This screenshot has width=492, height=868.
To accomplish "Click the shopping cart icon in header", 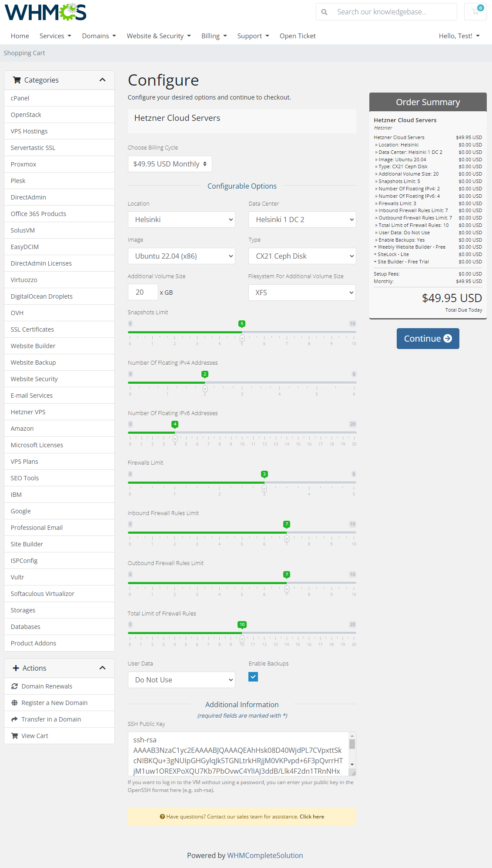I will coord(475,12).
